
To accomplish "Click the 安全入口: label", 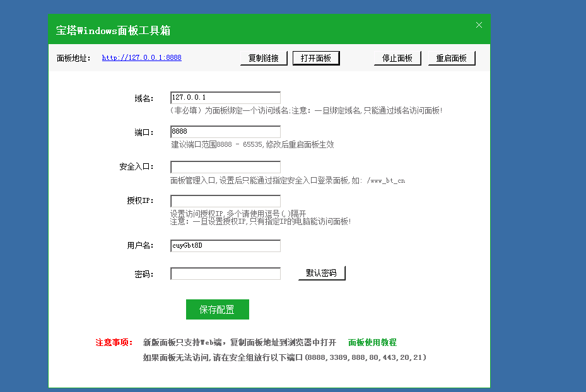I will click(136, 167).
